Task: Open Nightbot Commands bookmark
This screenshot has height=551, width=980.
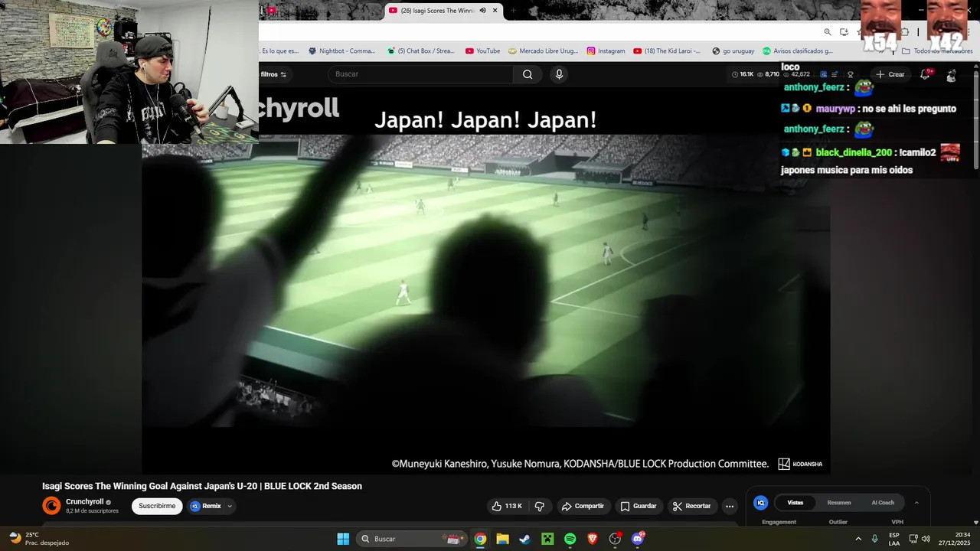Action: [342, 51]
